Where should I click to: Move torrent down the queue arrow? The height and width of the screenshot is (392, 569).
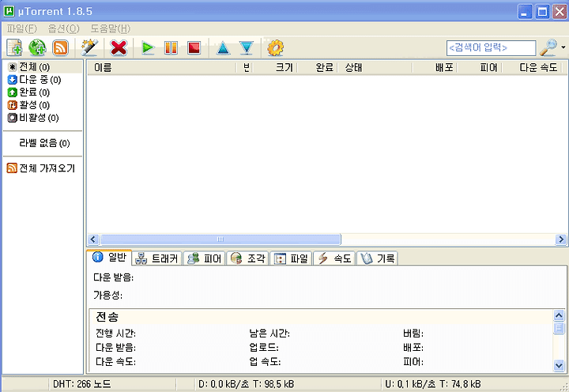point(247,47)
